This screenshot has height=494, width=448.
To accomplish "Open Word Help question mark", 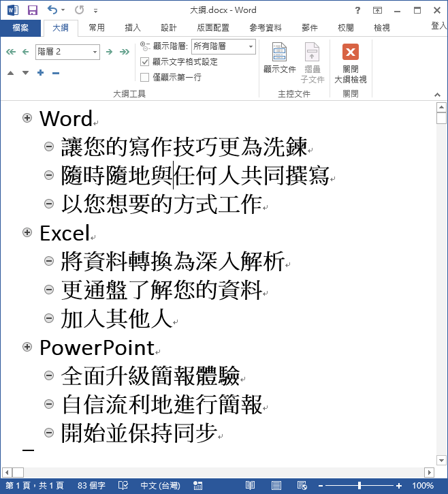I will pyautogui.click(x=357, y=10).
